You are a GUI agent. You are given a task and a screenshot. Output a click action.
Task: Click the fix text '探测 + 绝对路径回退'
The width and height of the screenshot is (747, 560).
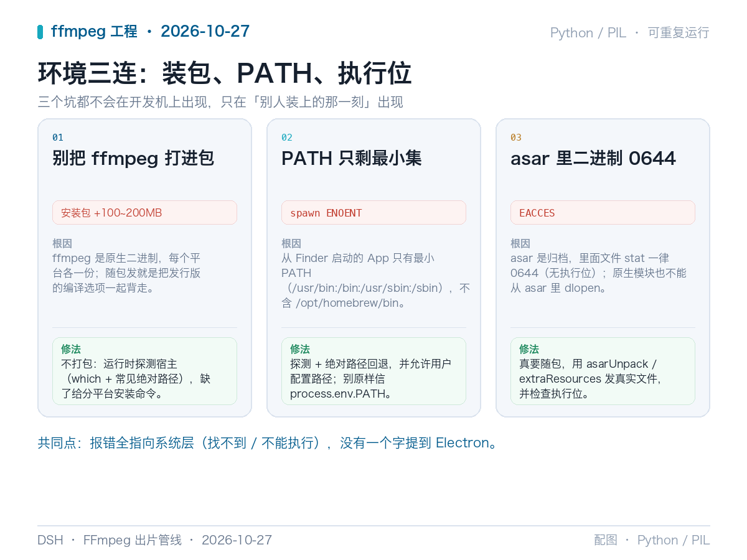[370, 378]
